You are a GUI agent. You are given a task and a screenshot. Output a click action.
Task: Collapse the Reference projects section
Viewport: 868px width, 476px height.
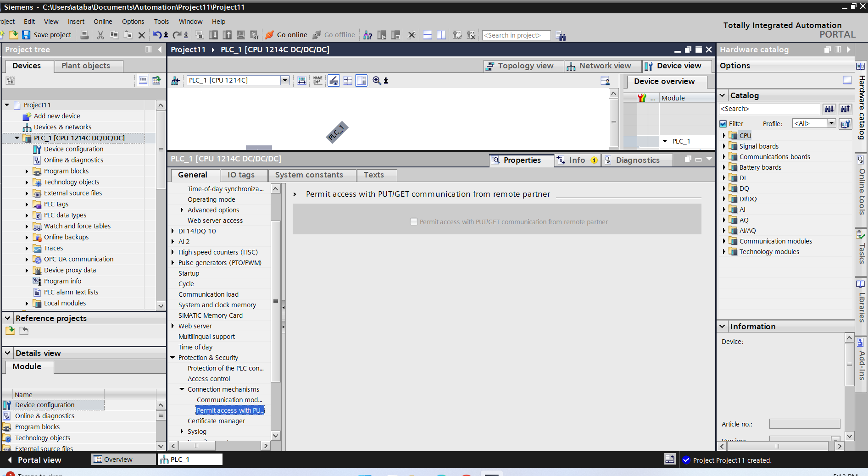(x=7, y=318)
